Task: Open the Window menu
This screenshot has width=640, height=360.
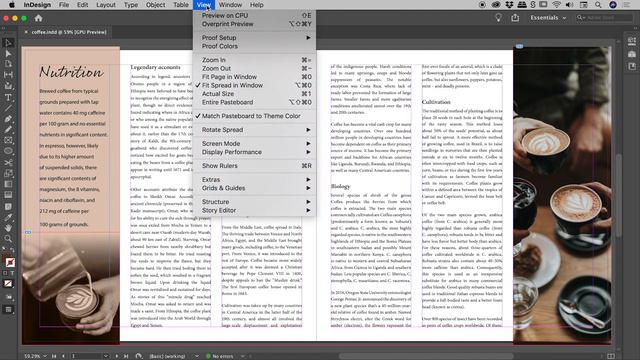Action: click(230, 5)
